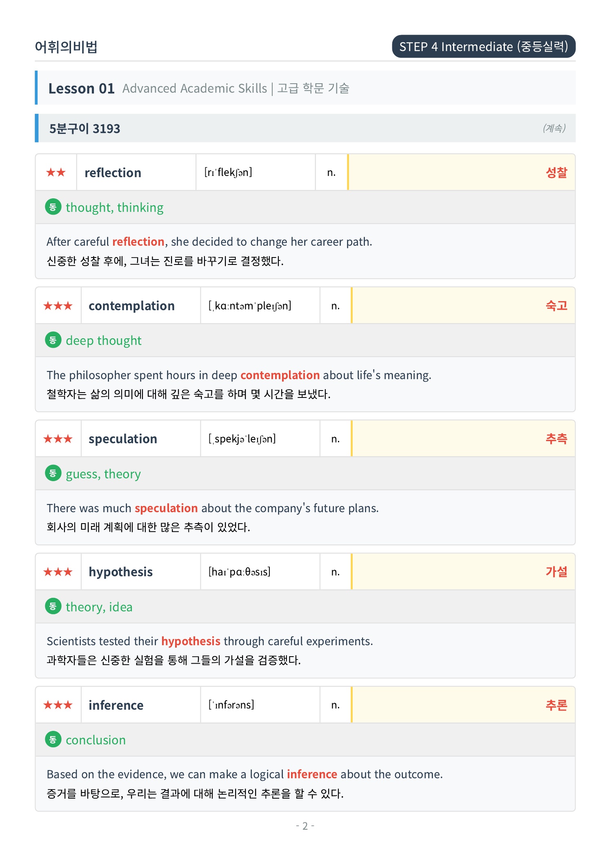Click the red highlighted 'inference' in the example sentence
Image resolution: width=611 pixels, height=868 pixels.
click(312, 774)
